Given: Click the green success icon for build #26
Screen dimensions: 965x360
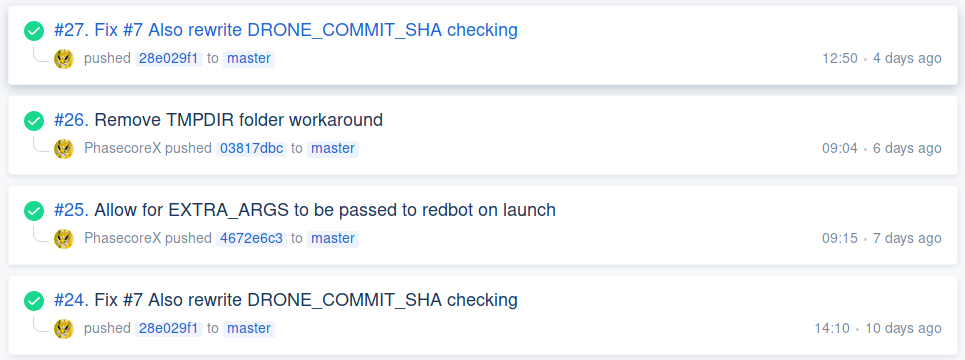Looking at the screenshot, I should [34, 121].
